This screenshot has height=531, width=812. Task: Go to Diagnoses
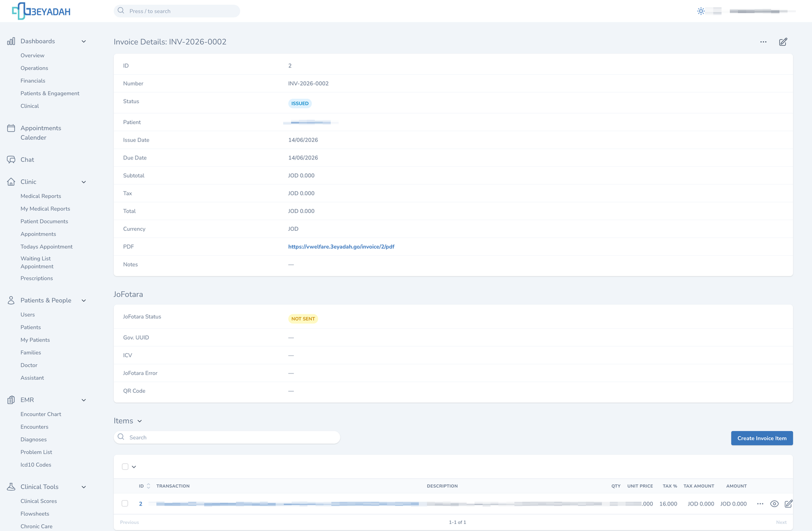click(34, 439)
